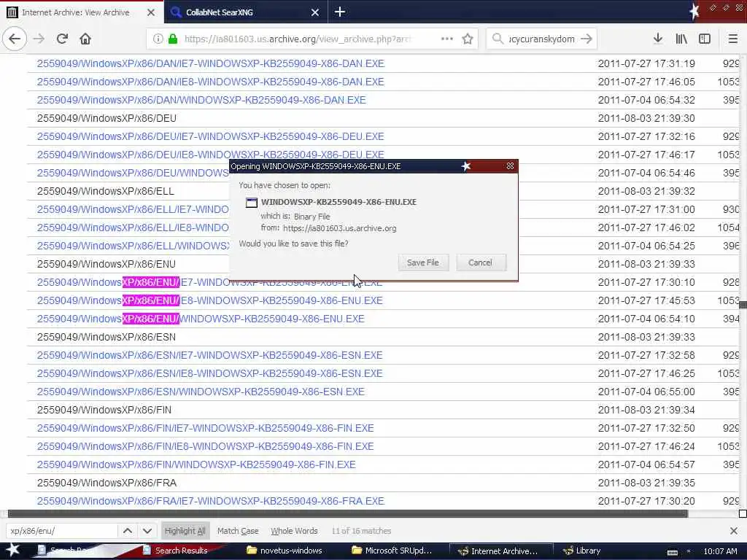Click the vertical scrollbar thumb
Screen dimensions: 747x560
[743, 305]
